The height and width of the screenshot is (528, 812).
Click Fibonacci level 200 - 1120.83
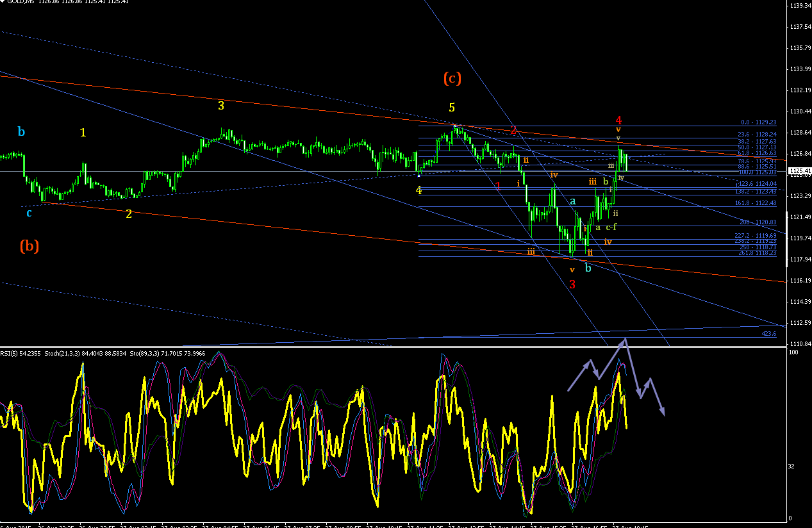click(x=759, y=222)
